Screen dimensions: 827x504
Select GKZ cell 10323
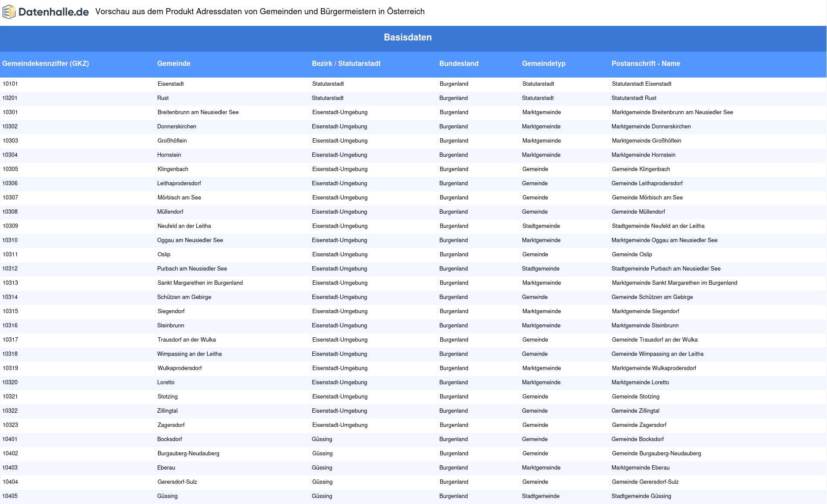pos(10,425)
